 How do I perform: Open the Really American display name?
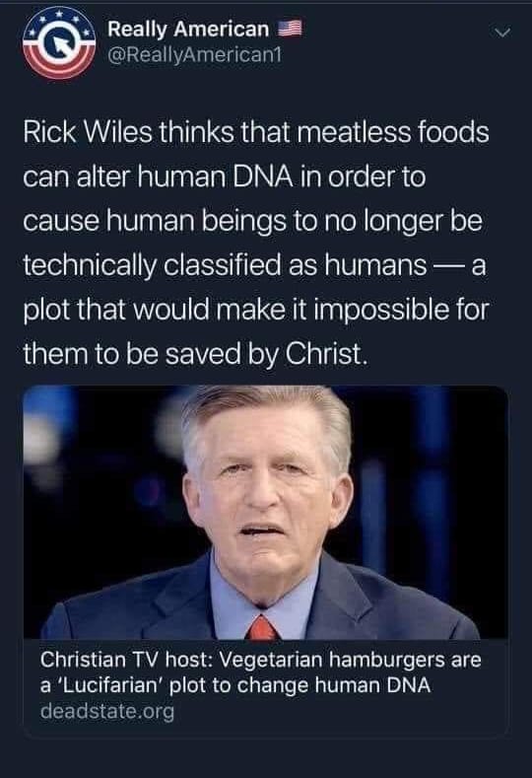[x=188, y=29]
